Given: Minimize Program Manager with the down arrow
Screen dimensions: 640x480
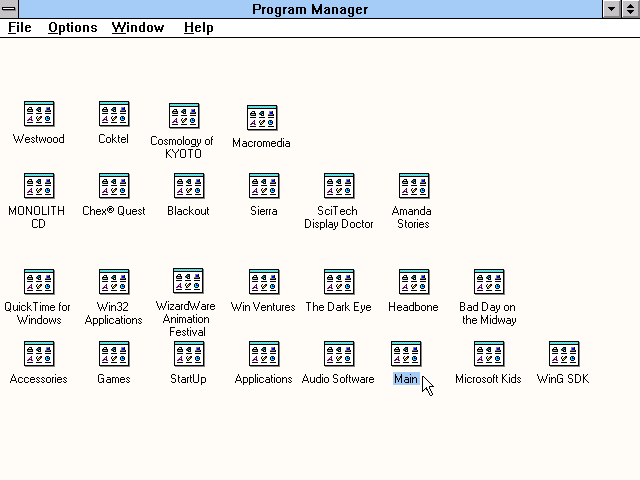Looking at the screenshot, I should (611, 9).
